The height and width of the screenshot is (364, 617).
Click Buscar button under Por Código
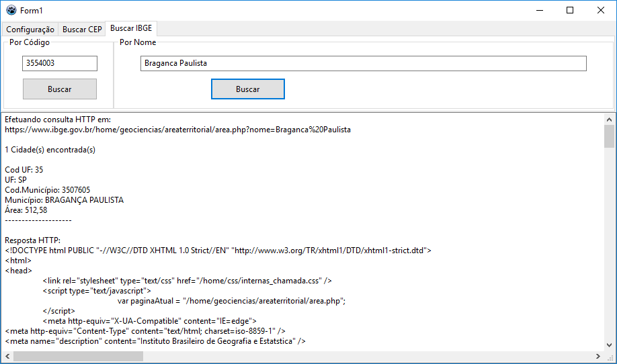pos(60,89)
